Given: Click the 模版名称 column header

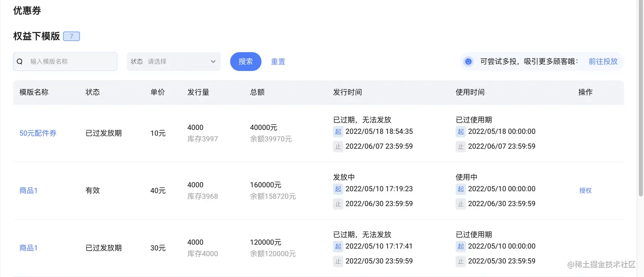Looking at the screenshot, I should coord(34,92).
